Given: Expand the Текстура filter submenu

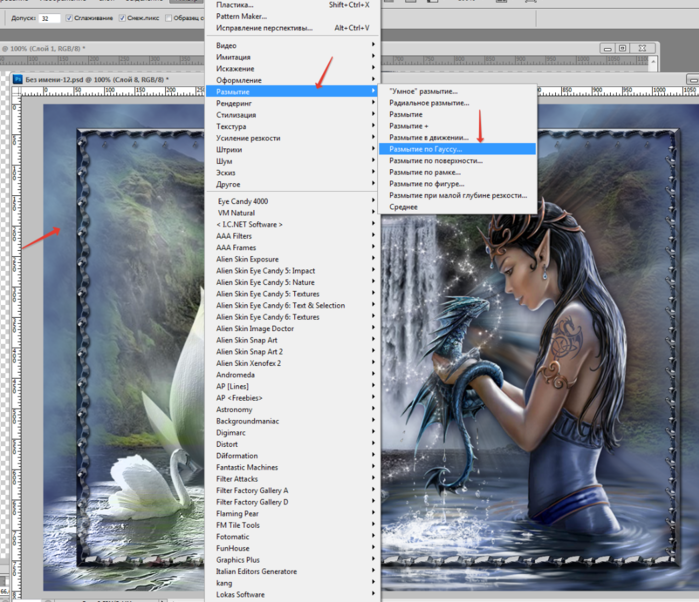Looking at the screenshot, I should [293, 127].
